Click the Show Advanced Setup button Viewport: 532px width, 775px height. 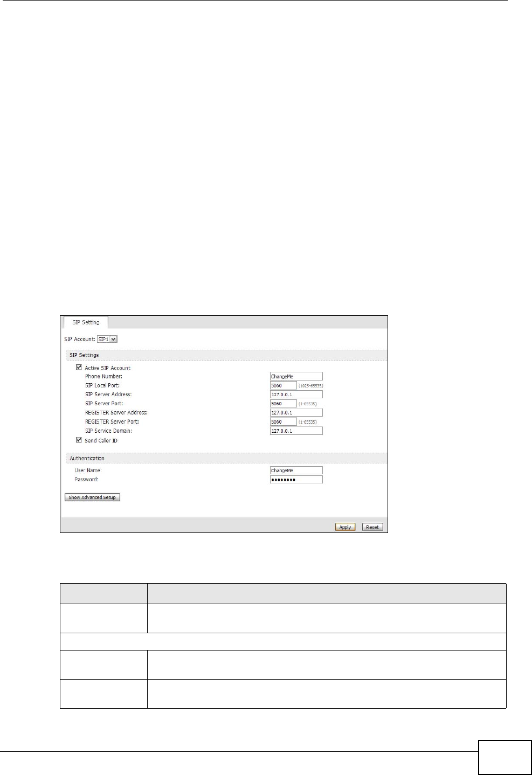92,497
